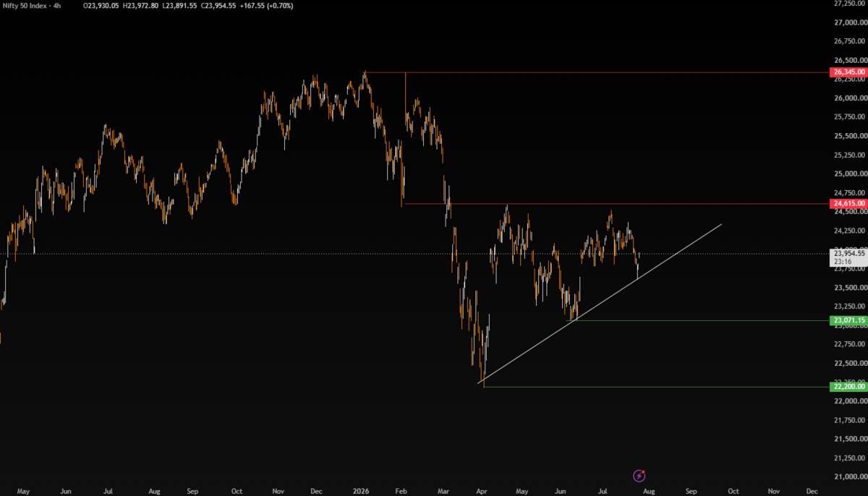
Task: Click the 21,500.00 price axis label
Action: pos(851,439)
